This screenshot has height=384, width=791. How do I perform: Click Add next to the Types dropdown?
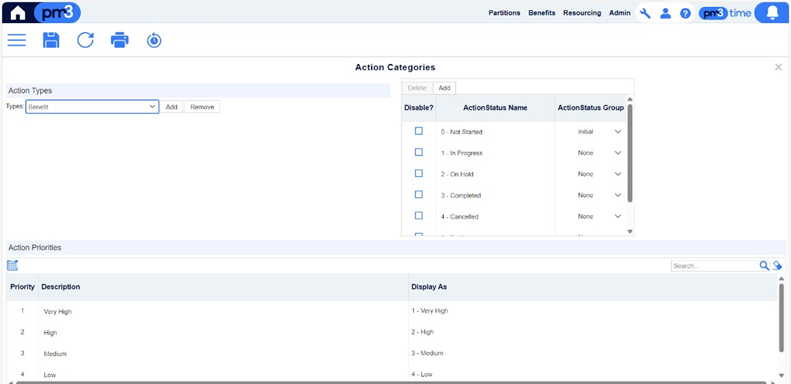coord(172,107)
